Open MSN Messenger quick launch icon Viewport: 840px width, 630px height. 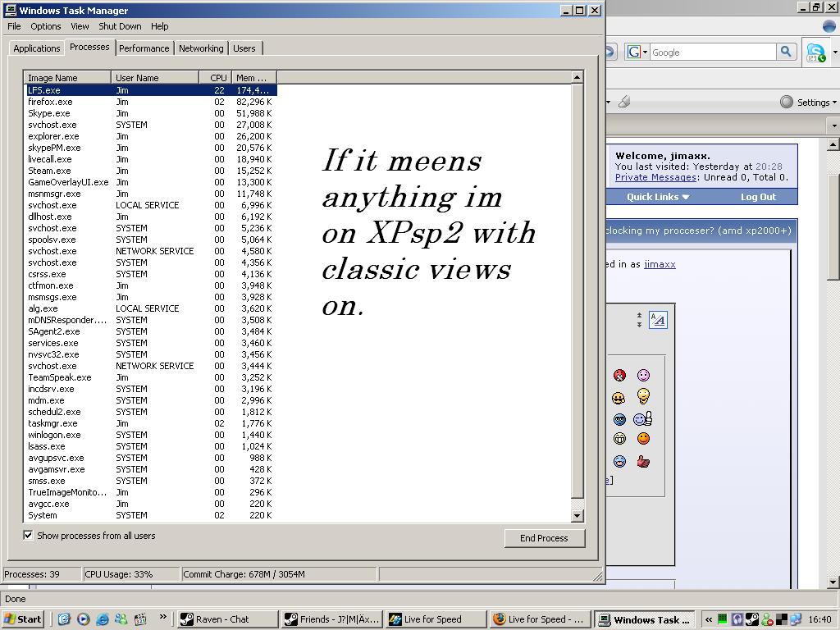pyautogui.click(x=121, y=619)
